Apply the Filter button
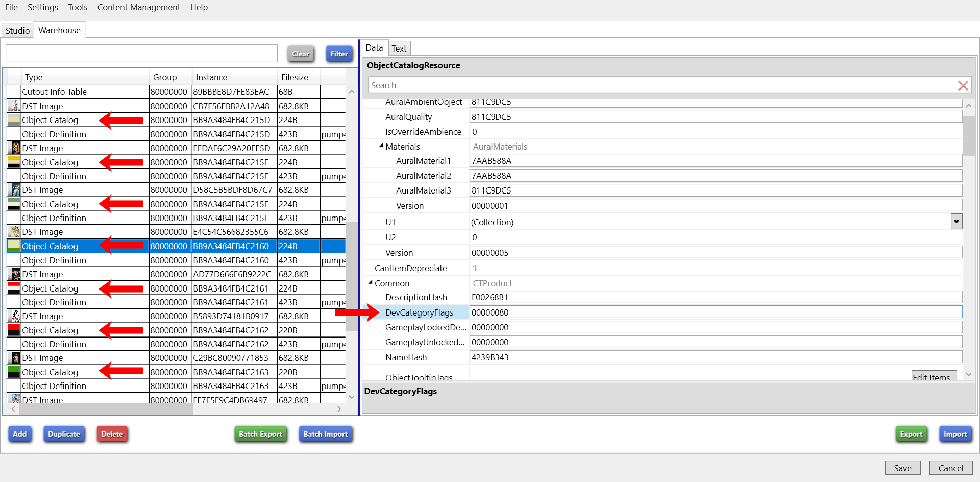Viewport: 980px width, 482px height. click(x=339, y=54)
